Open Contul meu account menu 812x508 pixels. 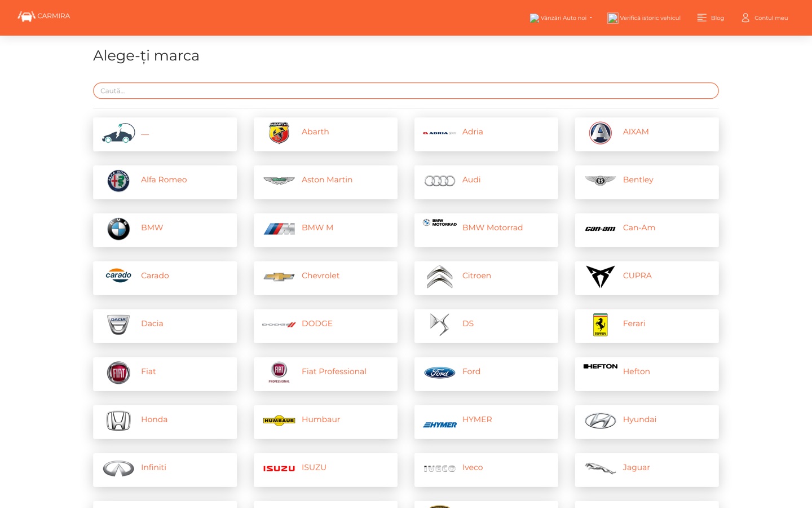(765, 18)
